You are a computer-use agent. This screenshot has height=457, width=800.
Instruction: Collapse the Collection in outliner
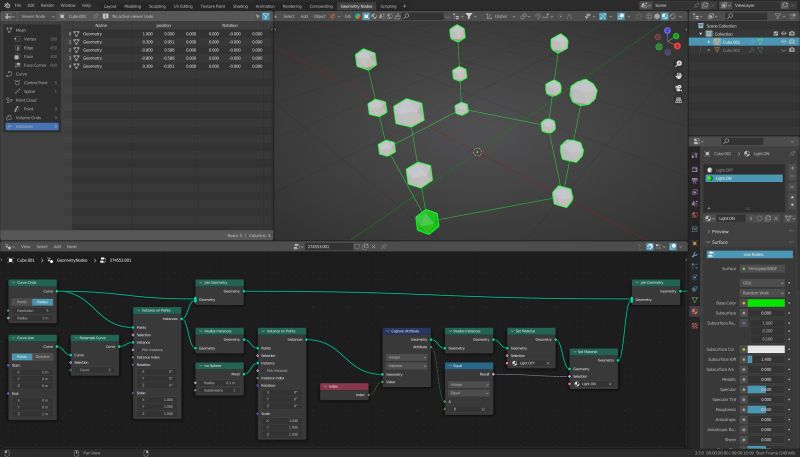701,34
